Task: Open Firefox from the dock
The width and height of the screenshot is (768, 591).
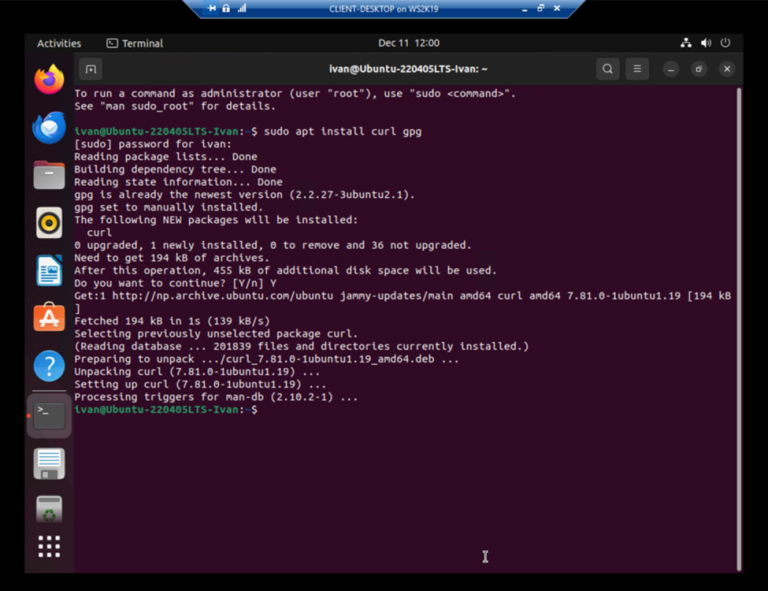Action: click(49, 79)
